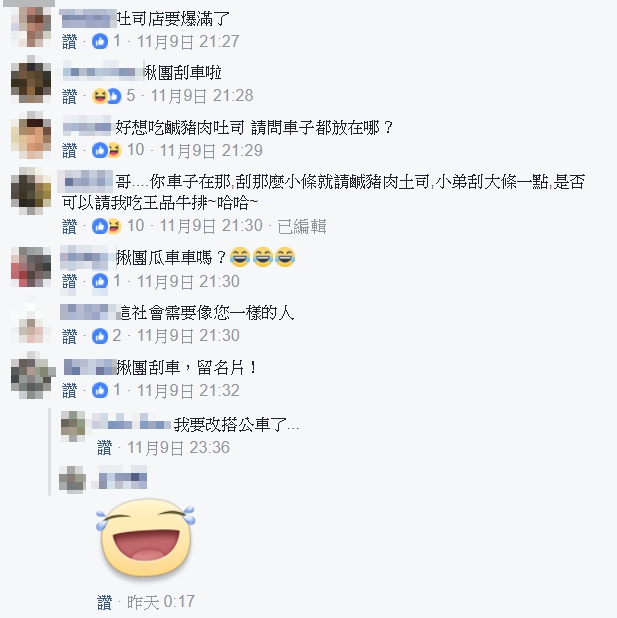Screen dimensions: 617x618
Task: Click the like icon under 揪團瓜車車嗎 comment
Action: pyautogui.click(x=100, y=281)
